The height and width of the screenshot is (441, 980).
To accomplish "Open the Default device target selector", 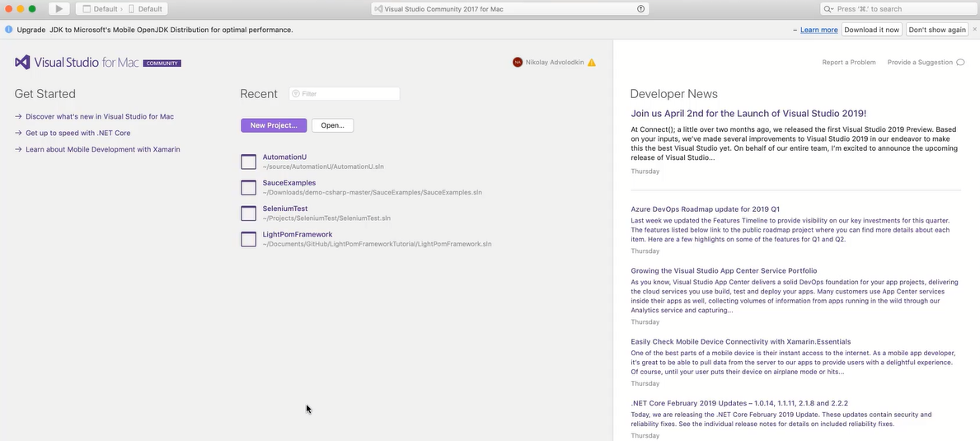I will pos(145,9).
